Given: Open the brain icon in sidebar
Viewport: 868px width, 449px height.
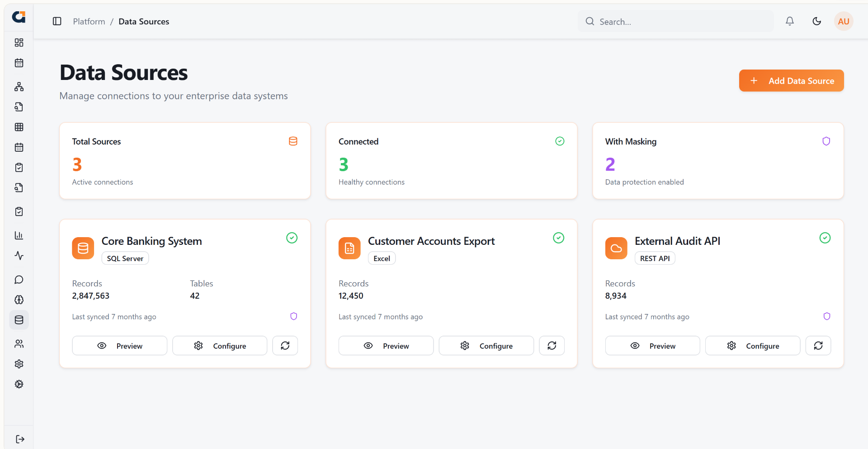Looking at the screenshot, I should pyautogui.click(x=19, y=300).
